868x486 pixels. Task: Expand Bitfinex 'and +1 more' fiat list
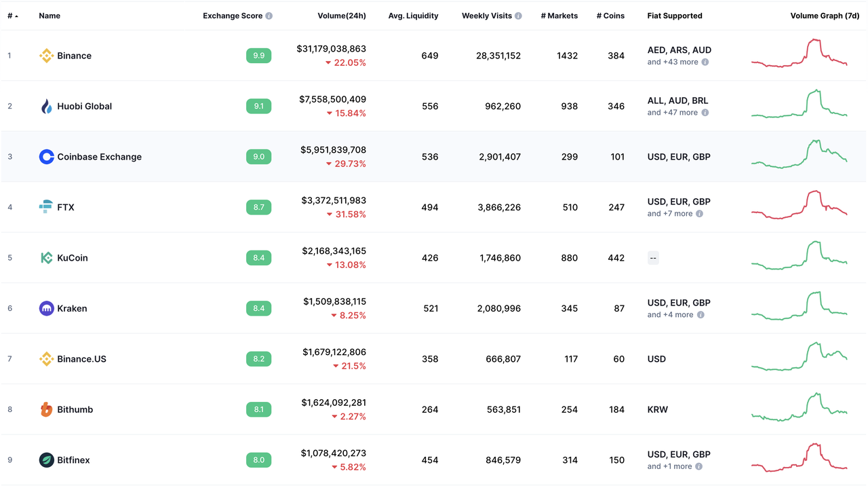669,466
